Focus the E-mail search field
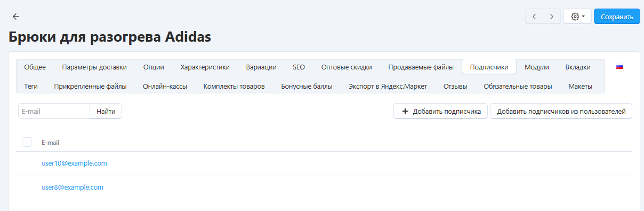The image size is (644, 211). coord(54,111)
